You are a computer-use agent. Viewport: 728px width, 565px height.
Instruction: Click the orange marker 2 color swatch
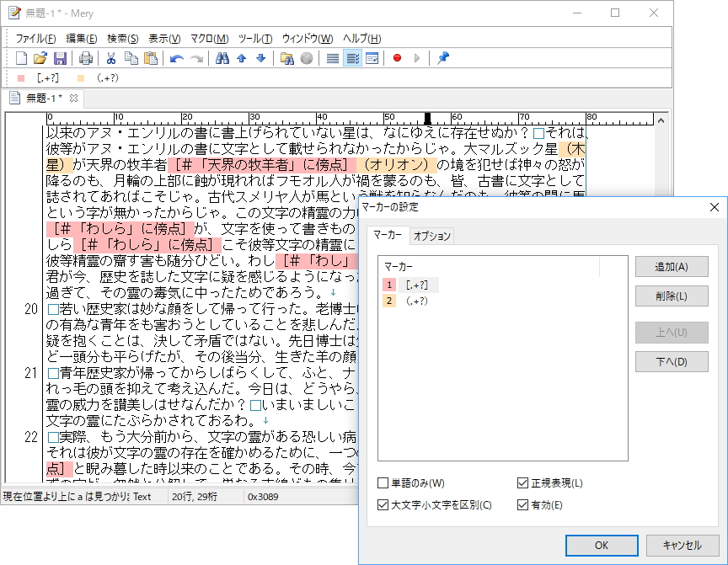click(389, 301)
